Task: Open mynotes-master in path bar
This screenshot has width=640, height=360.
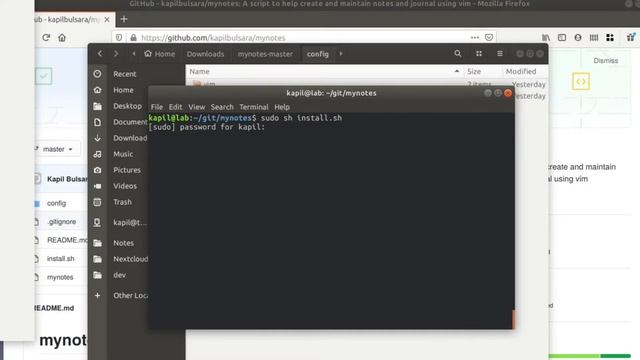Action: click(265, 54)
